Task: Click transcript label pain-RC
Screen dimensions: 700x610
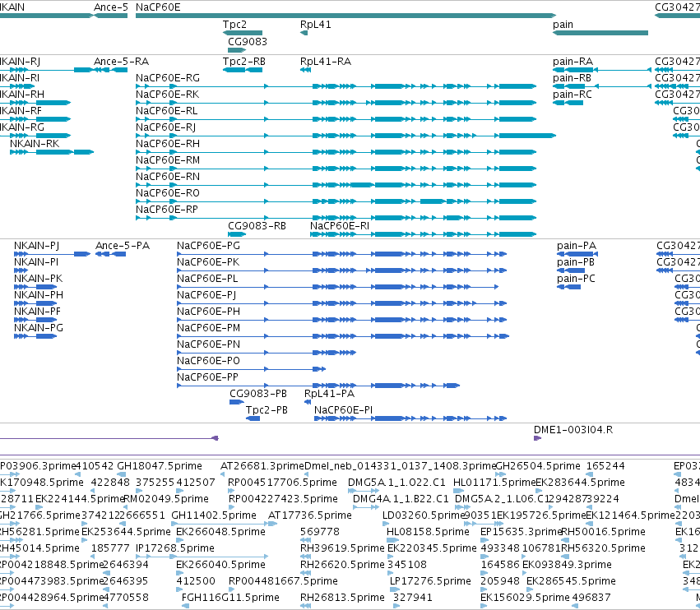Action: (x=573, y=95)
